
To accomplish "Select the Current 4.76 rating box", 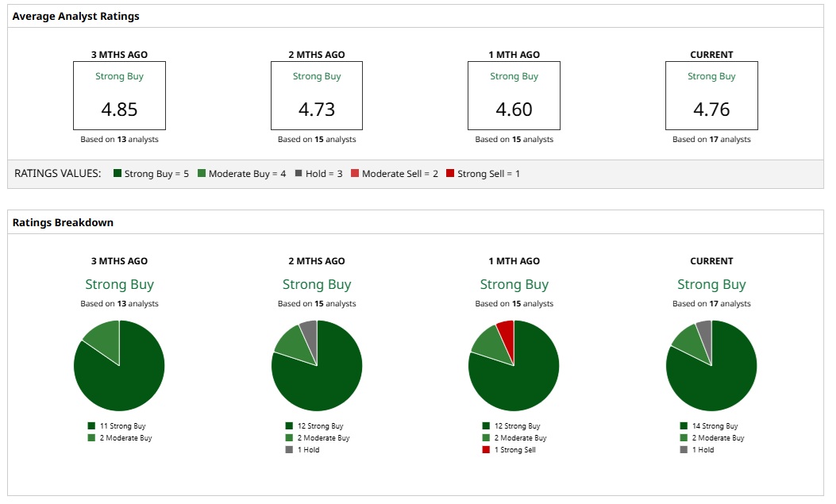I will click(x=711, y=96).
